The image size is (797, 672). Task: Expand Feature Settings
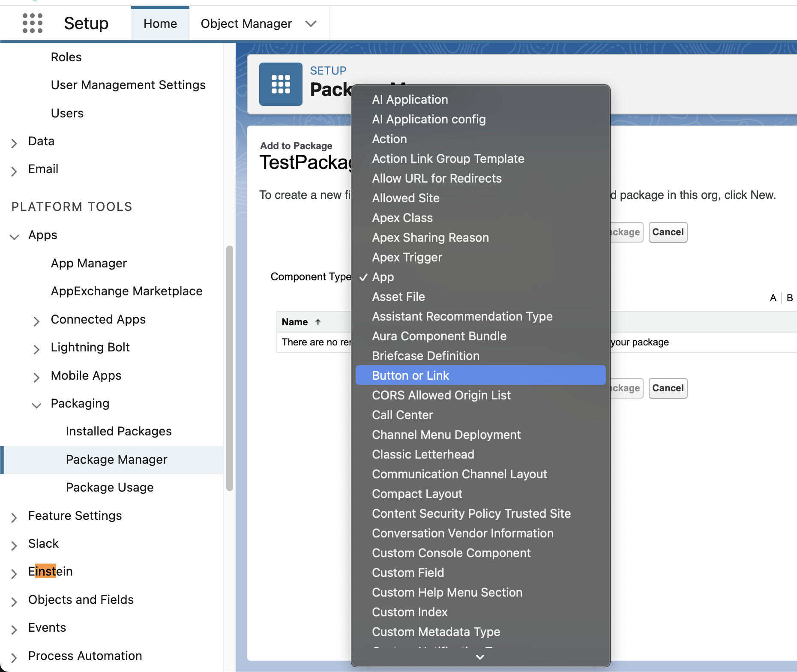pyautogui.click(x=14, y=517)
